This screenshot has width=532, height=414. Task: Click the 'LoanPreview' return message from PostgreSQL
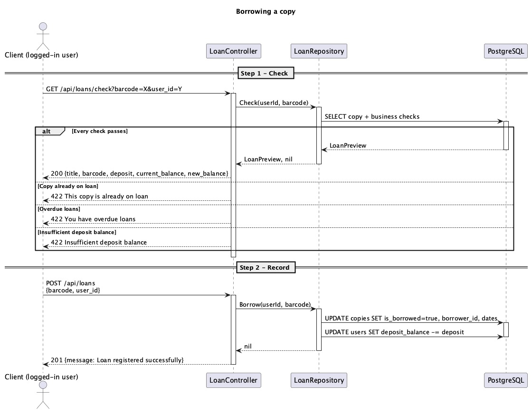[348, 145]
